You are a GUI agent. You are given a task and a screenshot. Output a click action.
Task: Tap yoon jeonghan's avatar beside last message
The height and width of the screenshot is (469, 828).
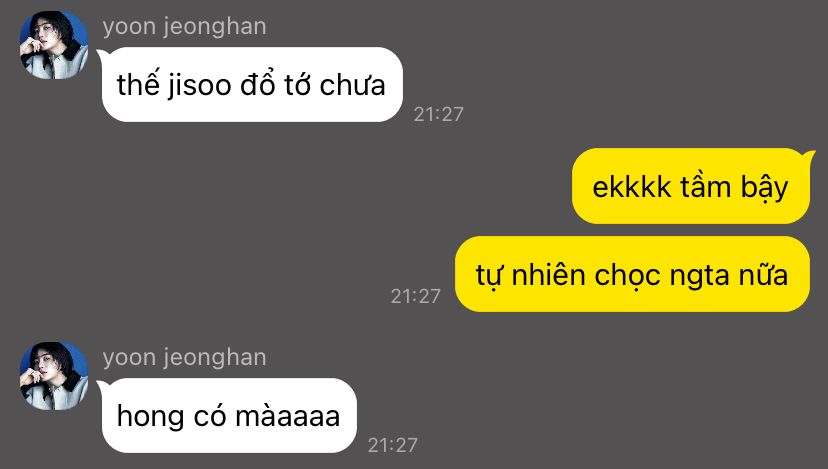[54, 376]
